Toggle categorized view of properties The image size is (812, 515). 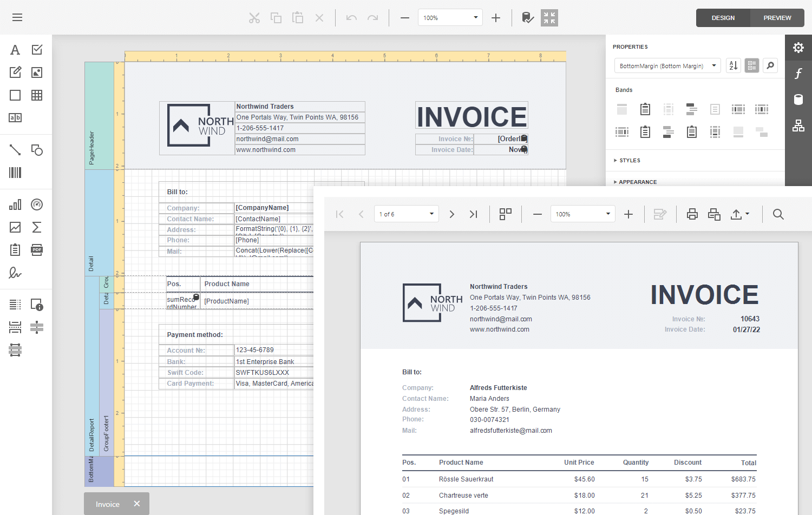pyautogui.click(x=752, y=65)
